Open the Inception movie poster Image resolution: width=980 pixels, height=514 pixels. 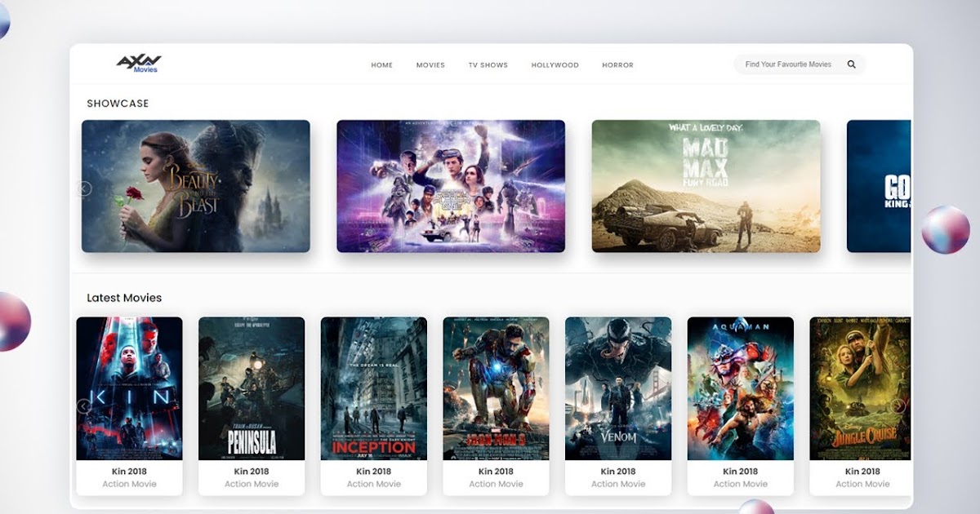coord(373,386)
